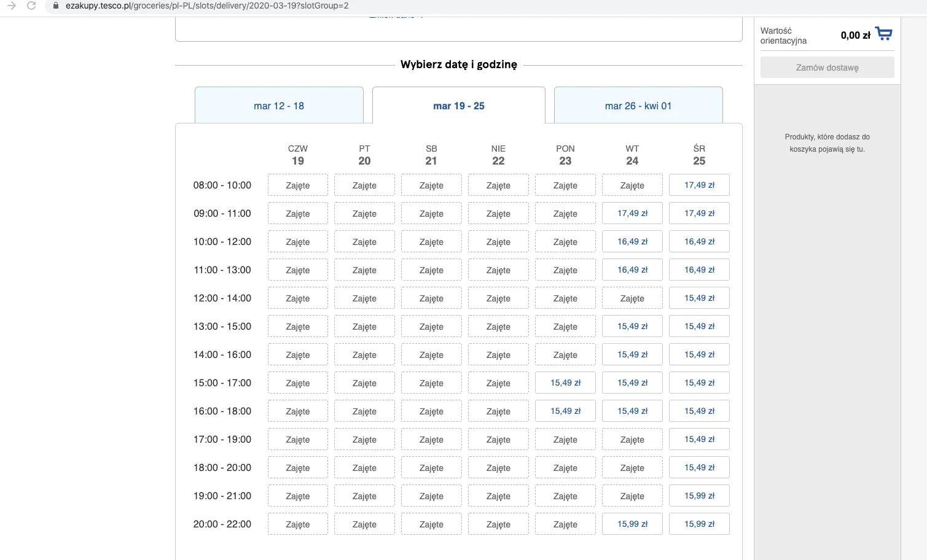Select Wednesday 25 slot 19:00 - 21:00
The width and height of the screenshot is (927, 560).
click(699, 496)
